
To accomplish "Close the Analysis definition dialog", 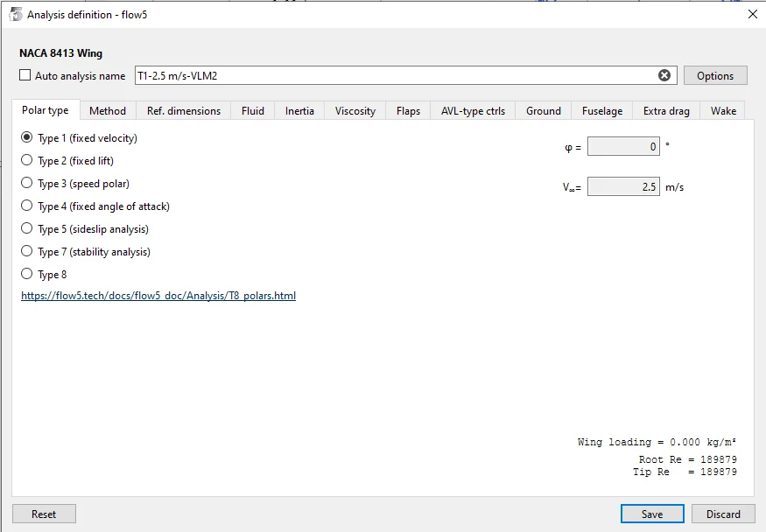I will [752, 14].
